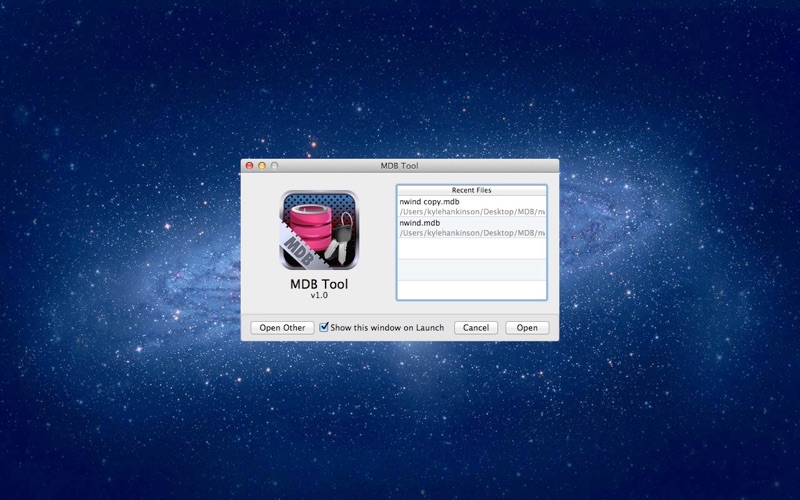Screen dimensions: 800x500
Task: Click the Open button
Action: pos(527,328)
